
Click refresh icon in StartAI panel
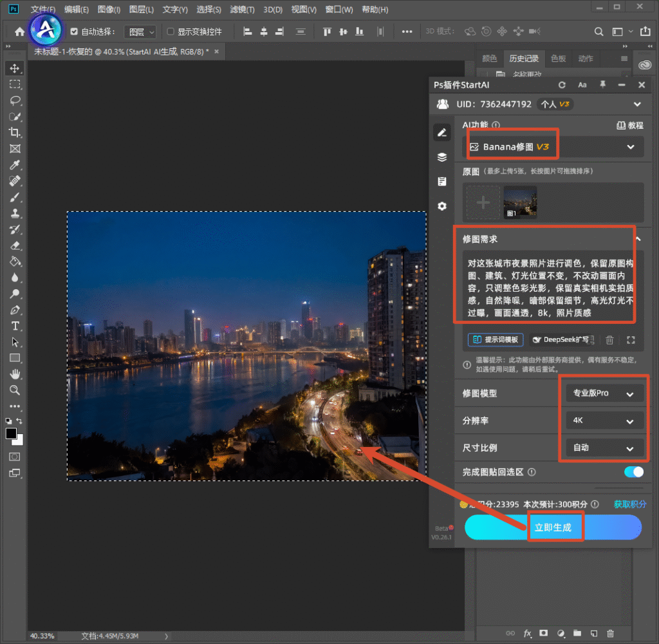point(562,85)
